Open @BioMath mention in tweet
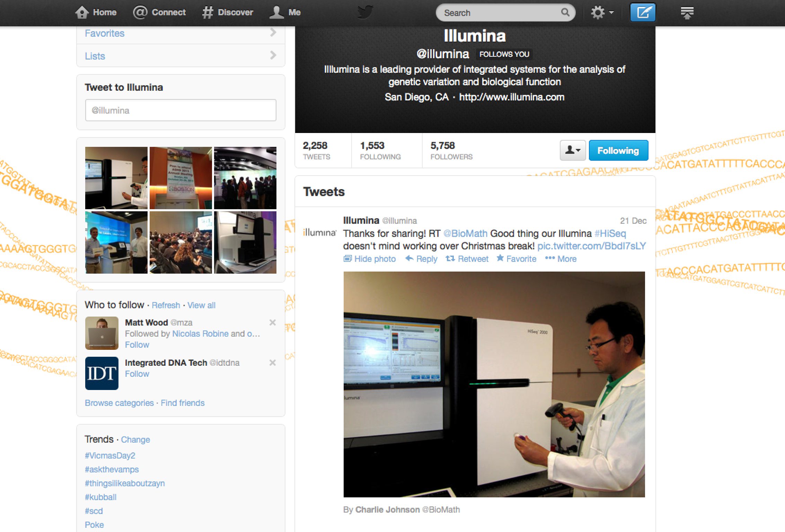This screenshot has height=532, width=785. (465, 233)
